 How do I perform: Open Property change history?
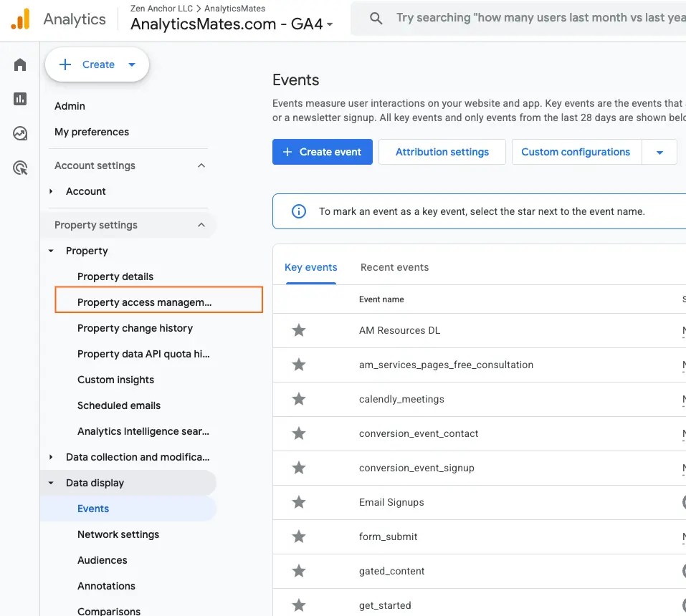(x=135, y=328)
